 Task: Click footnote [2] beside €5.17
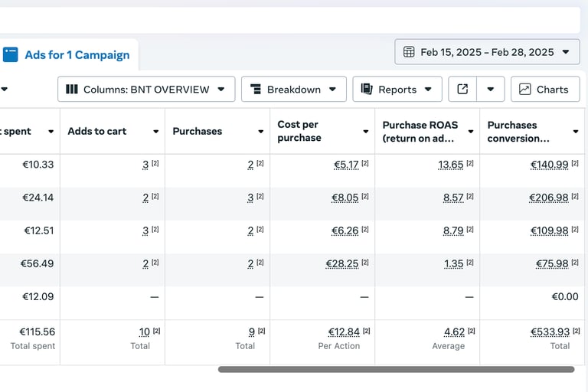[365, 163]
